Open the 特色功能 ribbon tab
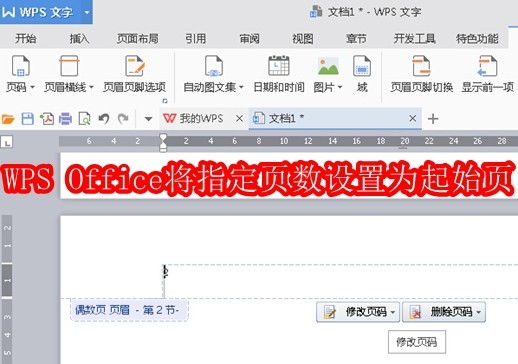Image resolution: width=518 pixels, height=364 pixels. (477, 39)
